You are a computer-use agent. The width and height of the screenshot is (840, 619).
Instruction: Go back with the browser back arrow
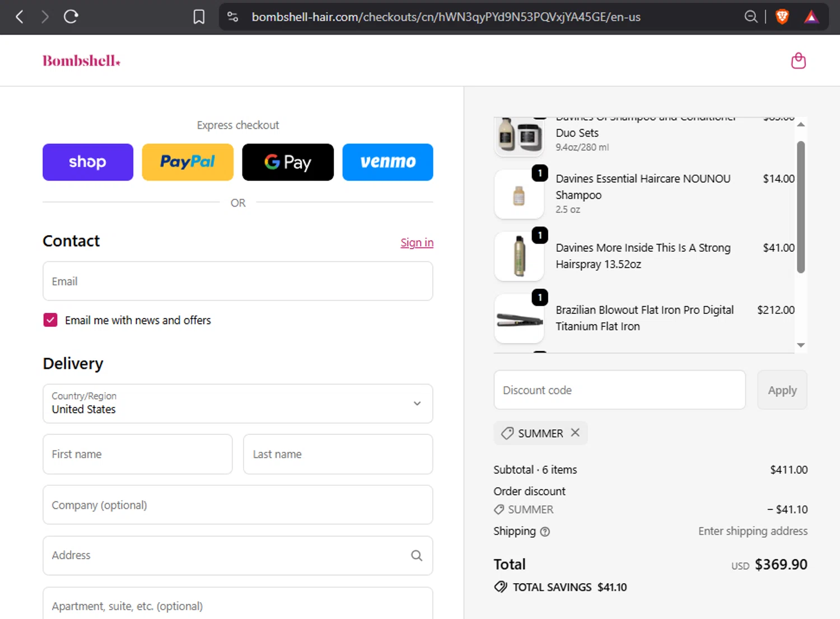20,17
